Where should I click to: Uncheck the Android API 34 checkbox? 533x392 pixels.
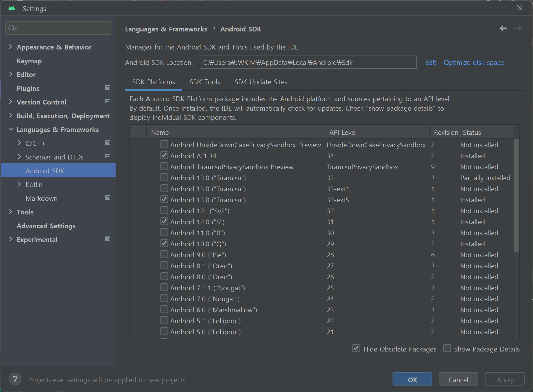(x=164, y=156)
